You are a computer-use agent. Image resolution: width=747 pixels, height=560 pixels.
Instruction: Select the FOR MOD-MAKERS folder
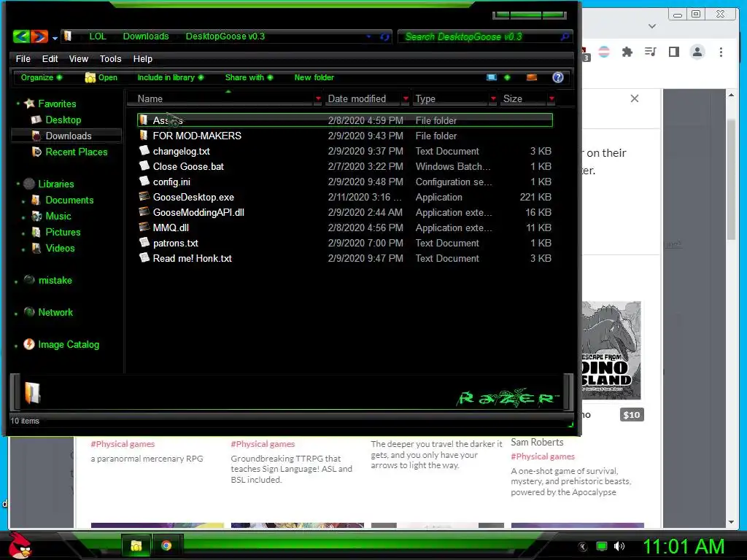[345, 136]
